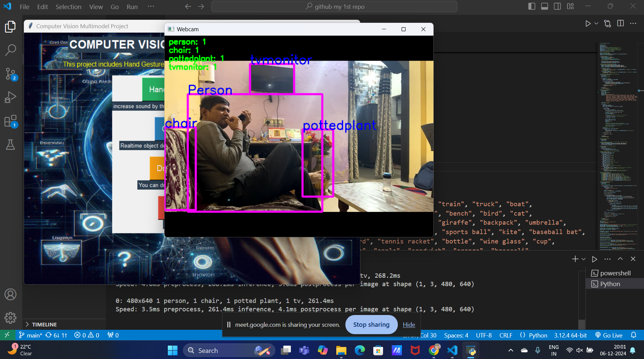
Task: Open Run and Debug view
Action: [x=10, y=97]
